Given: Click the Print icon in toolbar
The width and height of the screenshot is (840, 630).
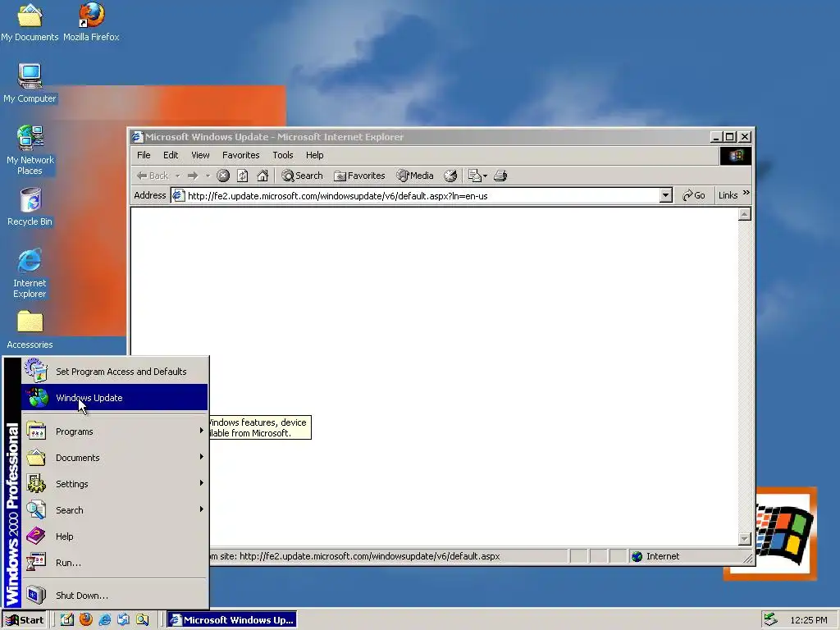Looking at the screenshot, I should pyautogui.click(x=500, y=176).
